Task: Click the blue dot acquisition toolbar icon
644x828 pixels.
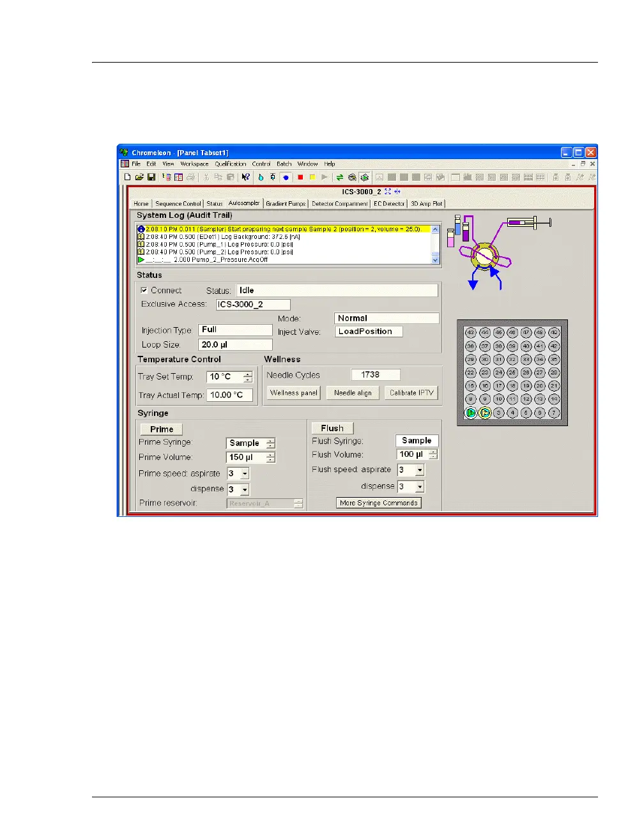Action: coord(286,177)
